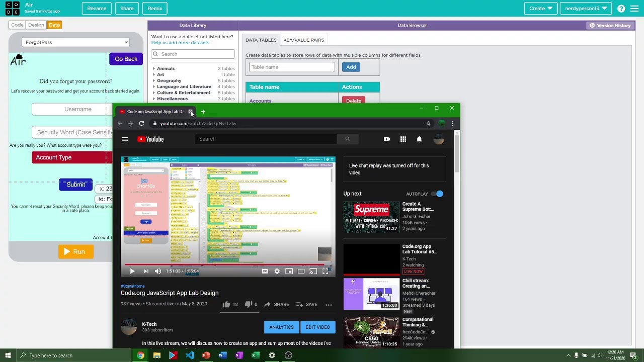Open the CS50 Computational Thinking thumbnail
The width and height of the screenshot is (644, 362).
click(371, 332)
